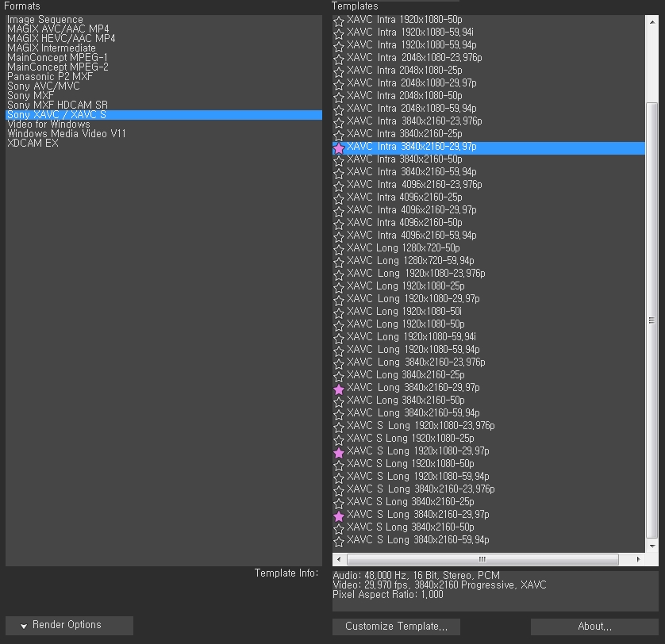The width and height of the screenshot is (665, 644).
Task: Choose XAVC Long 1280x720-59,94p template name
Action: click(x=410, y=261)
